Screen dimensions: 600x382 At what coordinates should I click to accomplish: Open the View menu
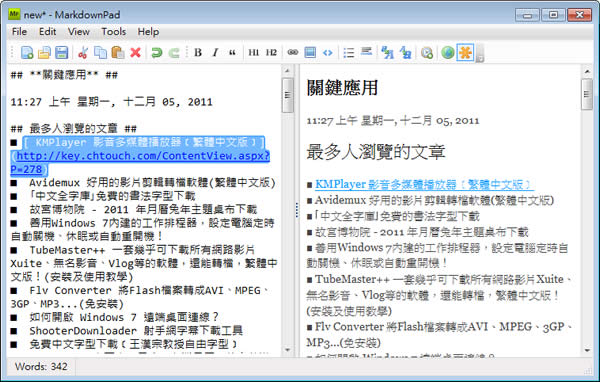pyautogui.click(x=79, y=32)
